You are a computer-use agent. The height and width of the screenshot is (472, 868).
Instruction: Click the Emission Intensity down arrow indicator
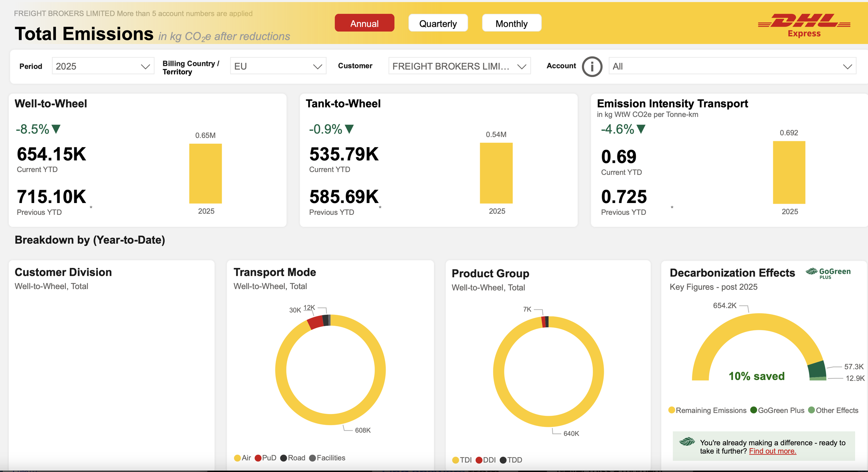(641, 129)
